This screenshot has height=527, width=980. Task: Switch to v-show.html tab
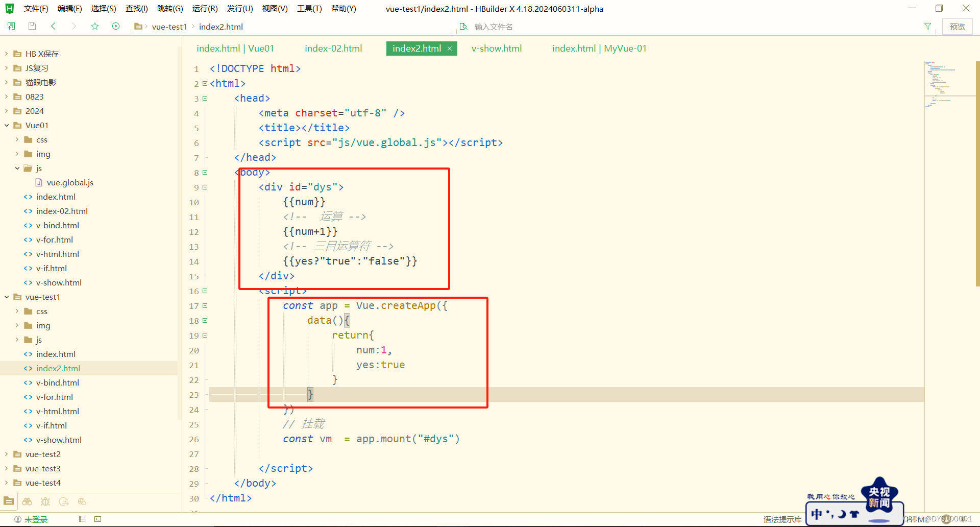pyautogui.click(x=497, y=49)
